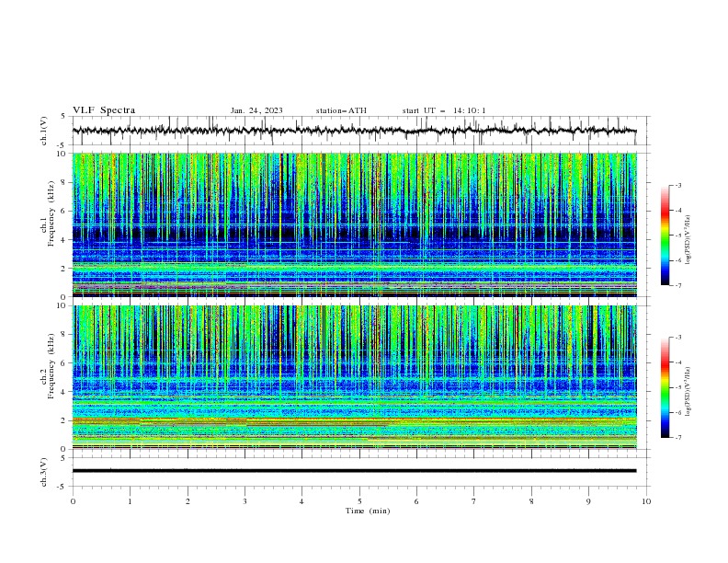
Task: Click the ch.1 voltage waveform trace
Action: (355, 131)
